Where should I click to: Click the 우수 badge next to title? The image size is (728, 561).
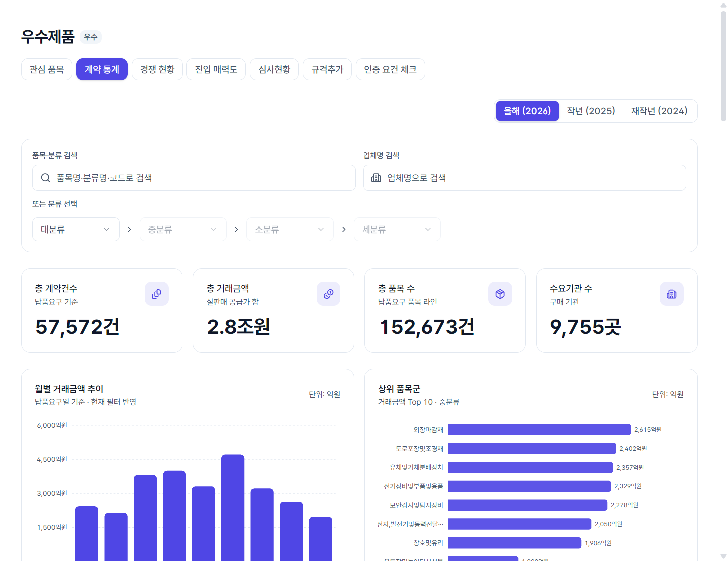click(91, 37)
